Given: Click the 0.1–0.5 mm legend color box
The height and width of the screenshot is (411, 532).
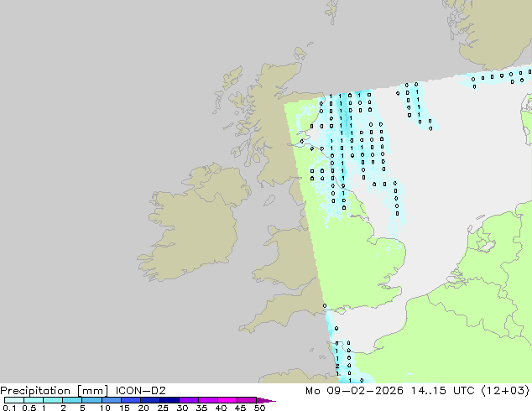Looking at the screenshot, I should [14, 400].
